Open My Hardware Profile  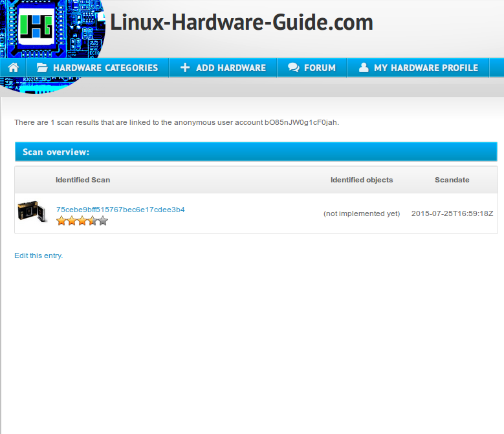418,68
